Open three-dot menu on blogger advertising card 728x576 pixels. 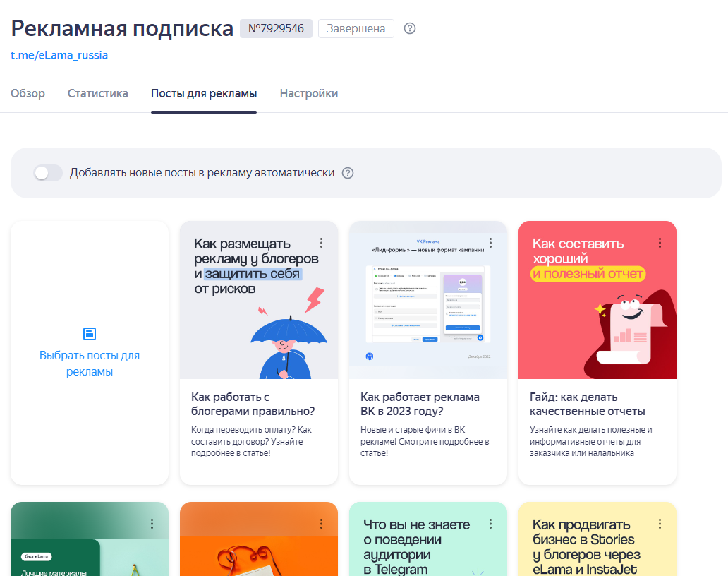(321, 243)
